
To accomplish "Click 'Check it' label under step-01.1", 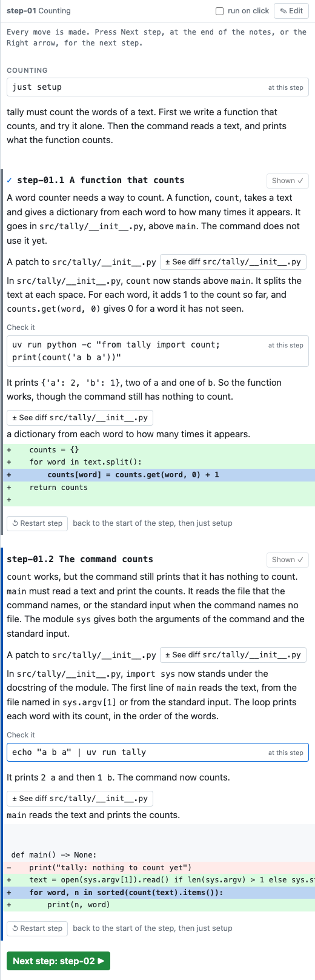I will (x=21, y=327).
